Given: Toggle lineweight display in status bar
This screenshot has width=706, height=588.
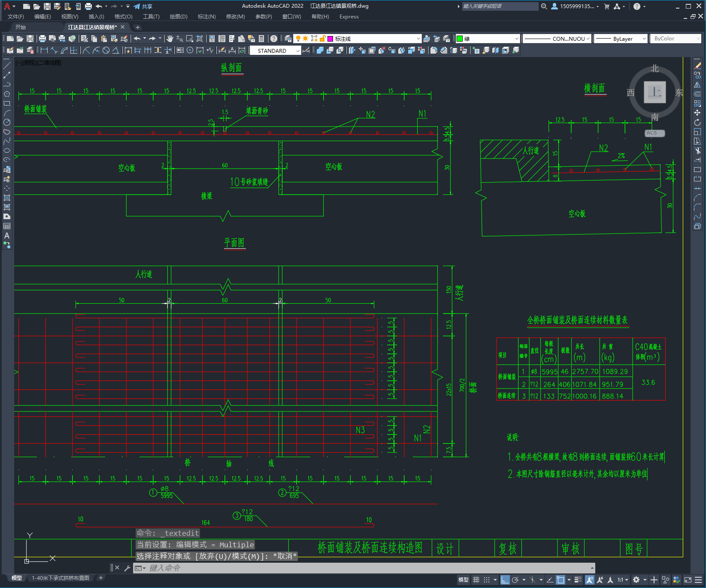Looking at the screenshot, I should [x=578, y=580].
